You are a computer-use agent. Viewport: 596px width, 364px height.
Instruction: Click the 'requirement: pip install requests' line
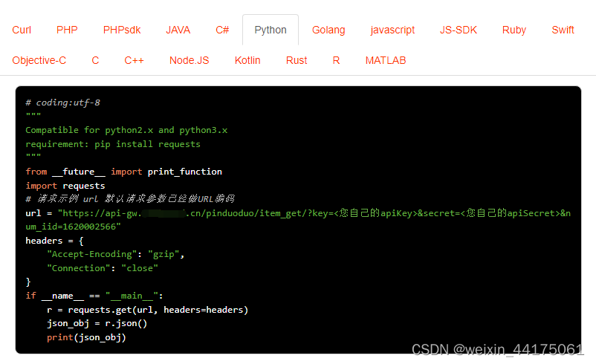pyautogui.click(x=112, y=144)
